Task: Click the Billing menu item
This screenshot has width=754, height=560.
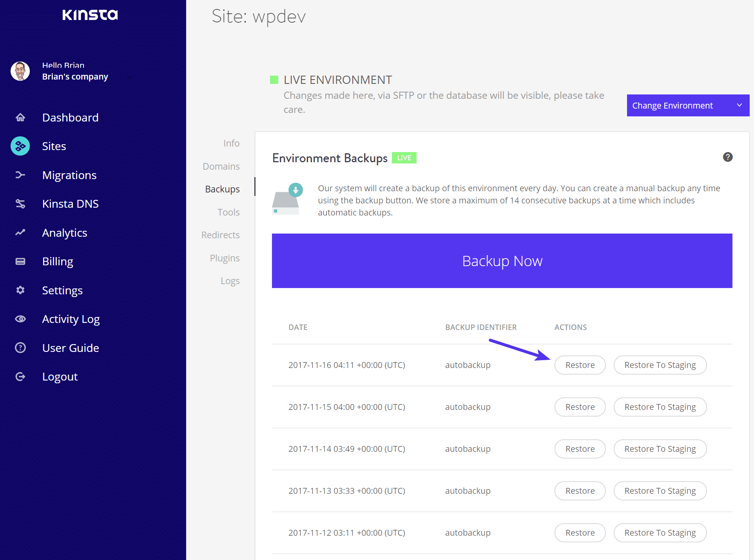Action: point(57,261)
